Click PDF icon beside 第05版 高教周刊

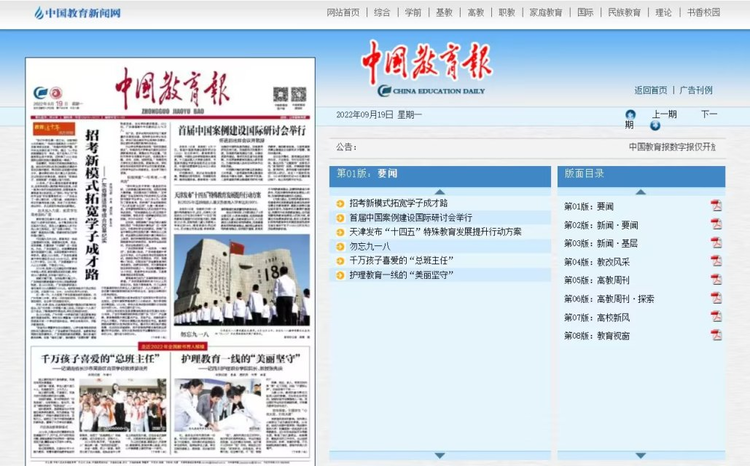[x=716, y=280]
